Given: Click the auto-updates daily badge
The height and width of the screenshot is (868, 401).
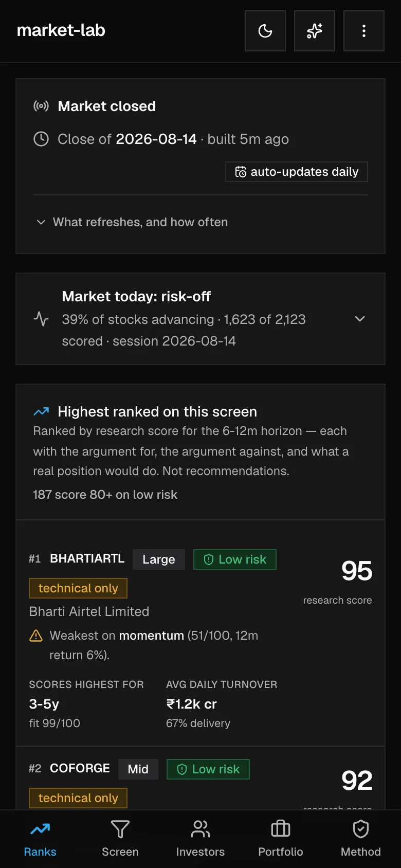Looking at the screenshot, I should tap(297, 172).
